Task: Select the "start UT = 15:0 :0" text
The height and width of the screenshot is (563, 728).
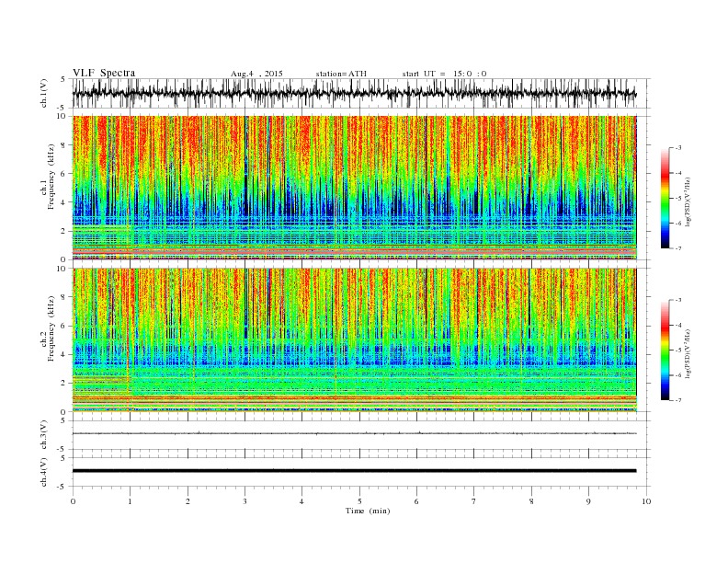Action: (x=444, y=74)
